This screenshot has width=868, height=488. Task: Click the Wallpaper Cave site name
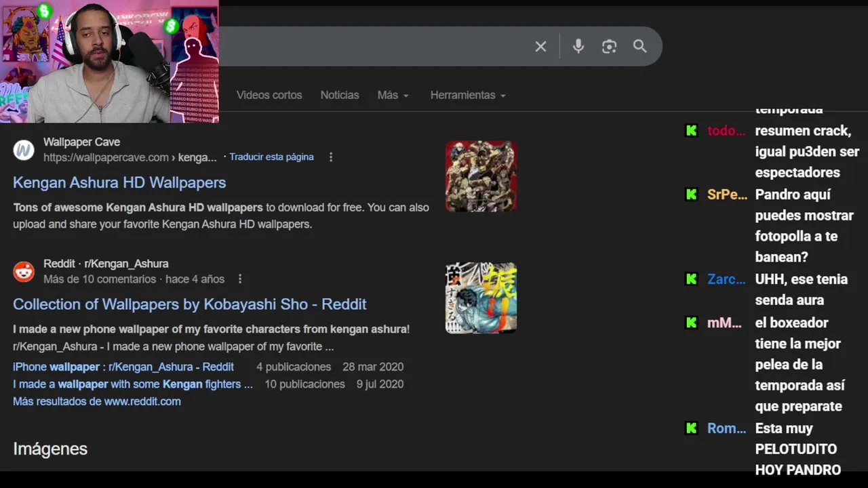click(x=81, y=142)
